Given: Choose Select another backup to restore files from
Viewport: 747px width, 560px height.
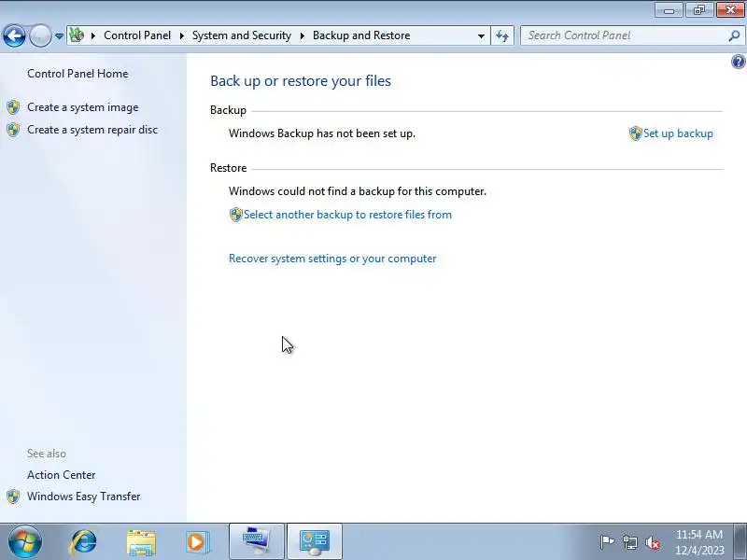Looking at the screenshot, I should tap(347, 215).
